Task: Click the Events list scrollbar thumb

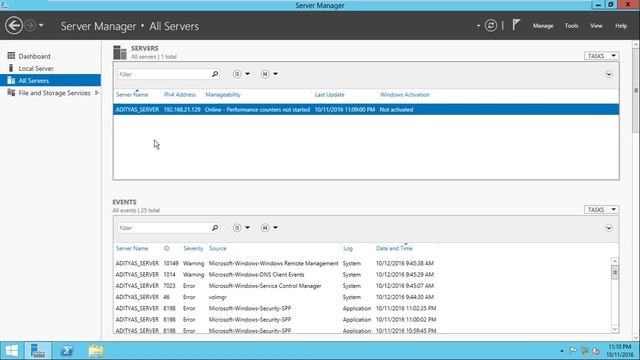Action: tap(615, 272)
